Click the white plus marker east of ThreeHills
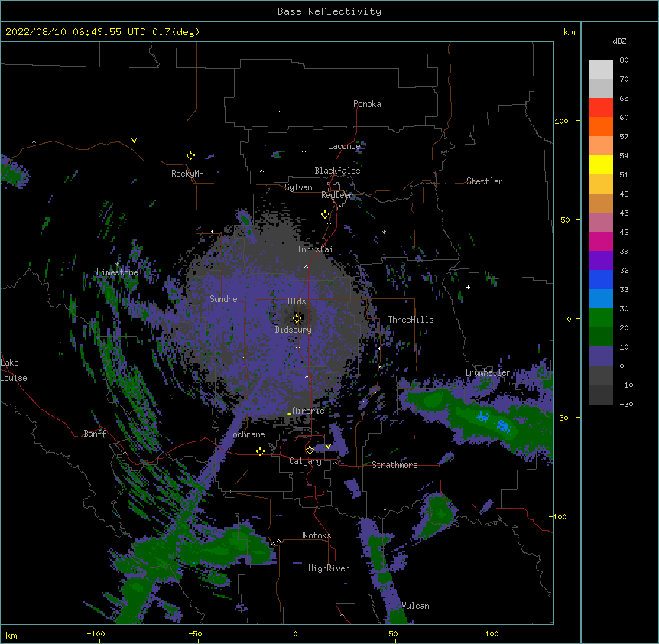Screen dimensions: 659x644 [x=468, y=287]
